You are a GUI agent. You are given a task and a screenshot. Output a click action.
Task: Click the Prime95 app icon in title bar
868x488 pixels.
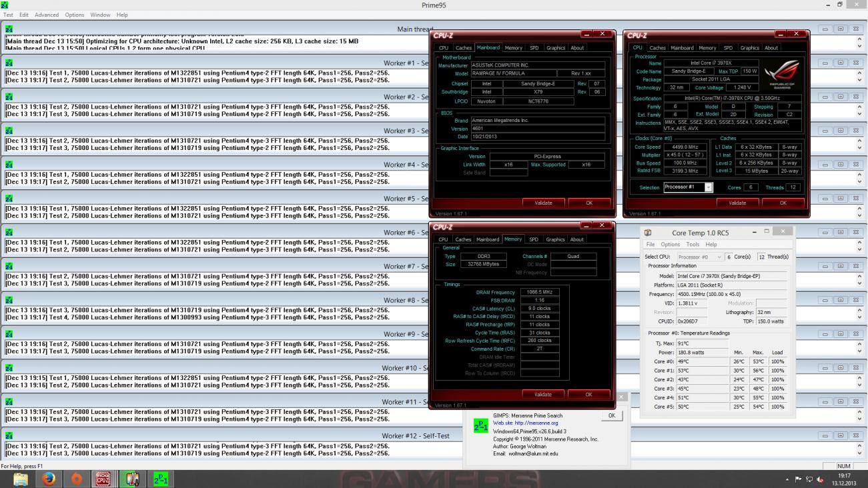point(6,5)
